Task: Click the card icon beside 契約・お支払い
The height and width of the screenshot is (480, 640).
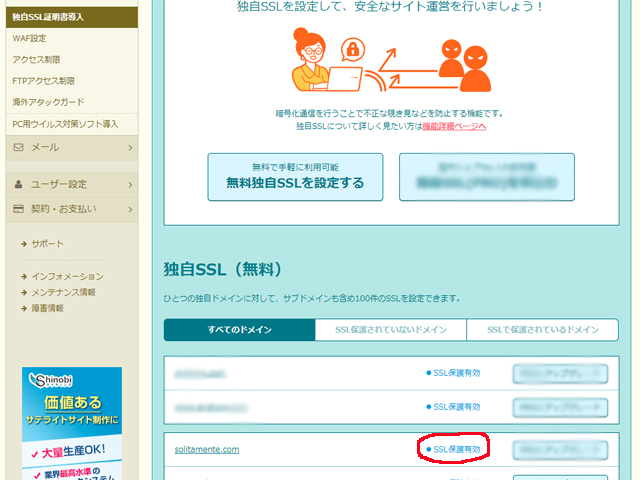Action: [x=19, y=209]
